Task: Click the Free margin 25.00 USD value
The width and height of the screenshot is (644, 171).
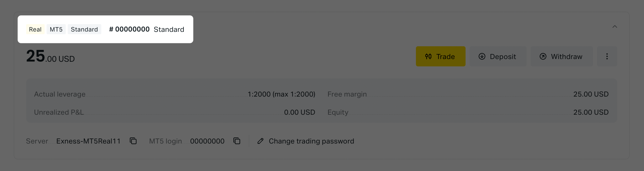Action: click(591, 94)
